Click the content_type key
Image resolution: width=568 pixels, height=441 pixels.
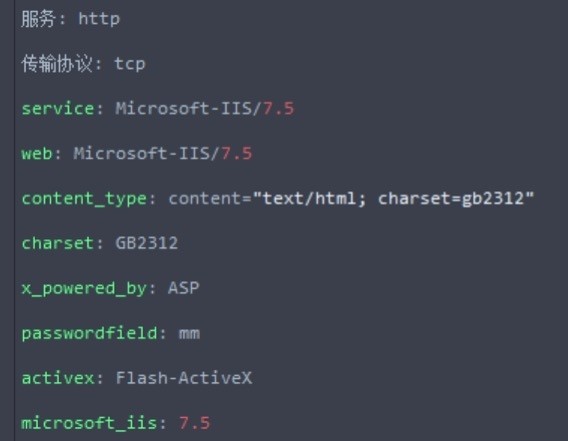[x=84, y=199]
